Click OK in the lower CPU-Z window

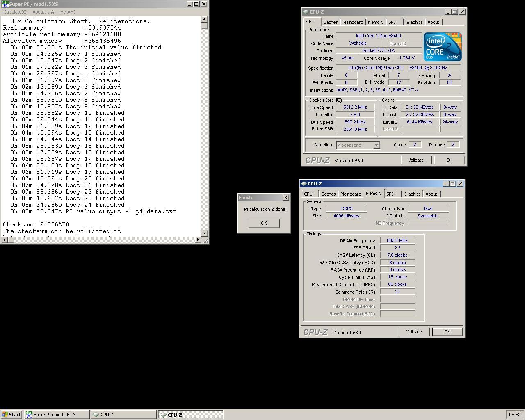pos(447,332)
